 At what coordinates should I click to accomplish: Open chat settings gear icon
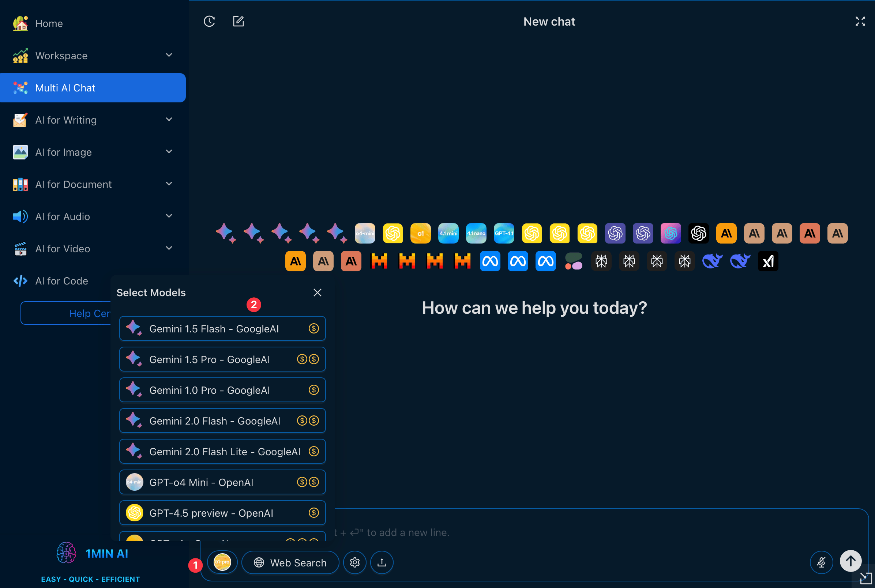tap(355, 562)
